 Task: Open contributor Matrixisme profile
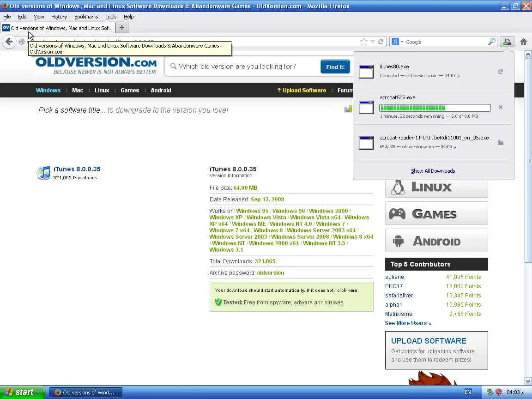pyautogui.click(x=399, y=314)
